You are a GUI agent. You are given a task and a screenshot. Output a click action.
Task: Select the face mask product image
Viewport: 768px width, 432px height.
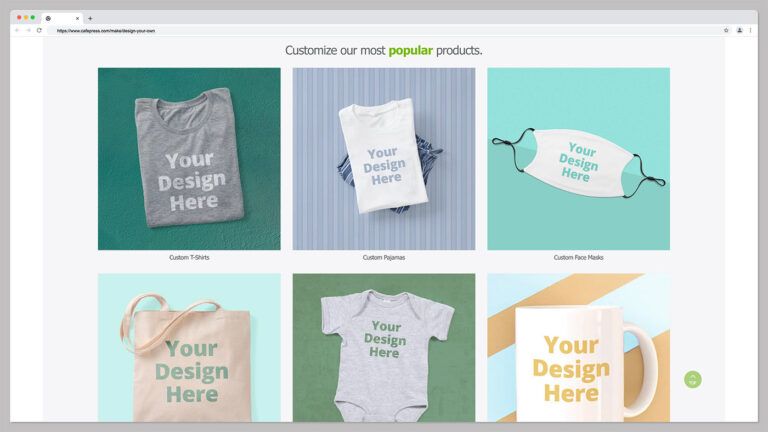tap(578, 158)
